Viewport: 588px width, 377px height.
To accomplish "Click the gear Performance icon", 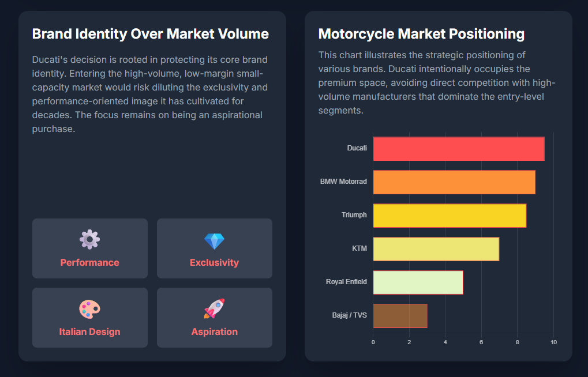I will 89,239.
